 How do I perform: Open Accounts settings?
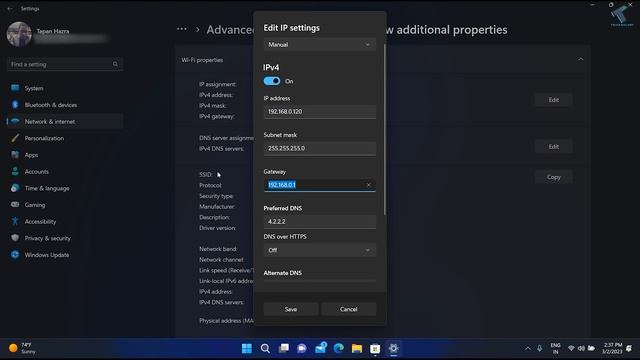pyautogui.click(x=65, y=171)
